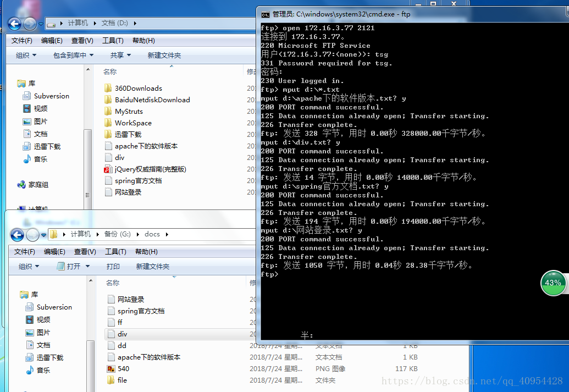Viewport: 569px width, 392px height.
Task: Select 540 PNG image in docs folder
Action: point(118,369)
